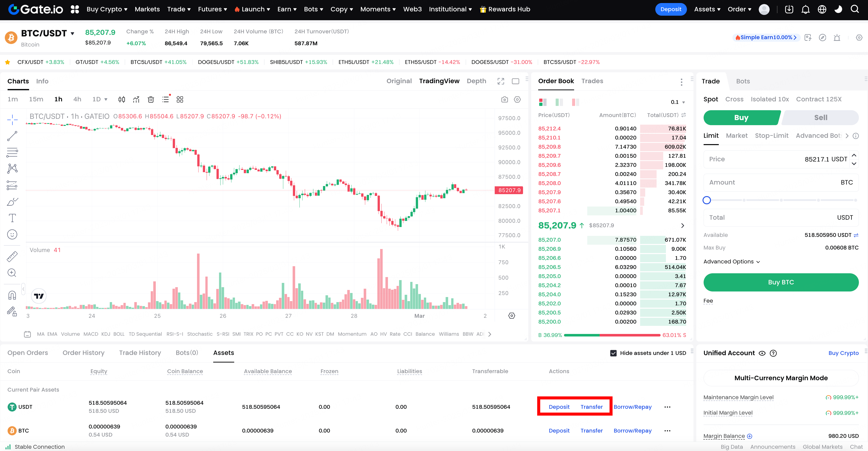Uncheck Hide assets under 1 USD

[x=614, y=353]
